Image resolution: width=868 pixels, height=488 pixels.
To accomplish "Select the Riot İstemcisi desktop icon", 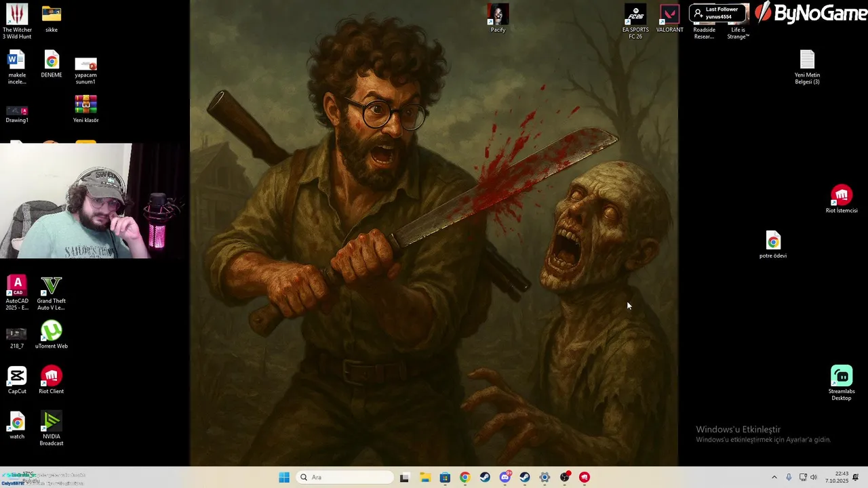I will click(842, 199).
